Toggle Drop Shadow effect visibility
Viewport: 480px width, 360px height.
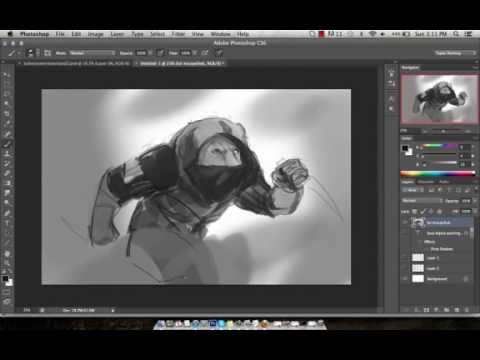pos(426,249)
